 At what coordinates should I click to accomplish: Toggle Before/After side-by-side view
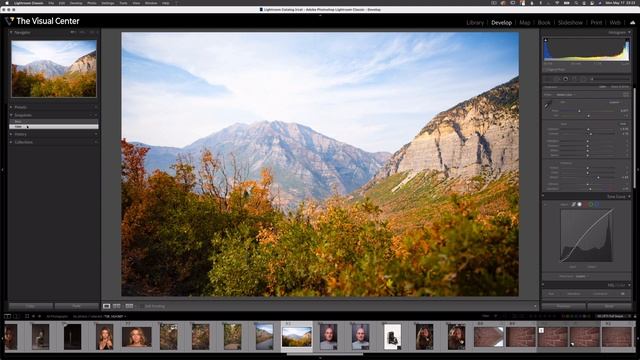coord(117,306)
